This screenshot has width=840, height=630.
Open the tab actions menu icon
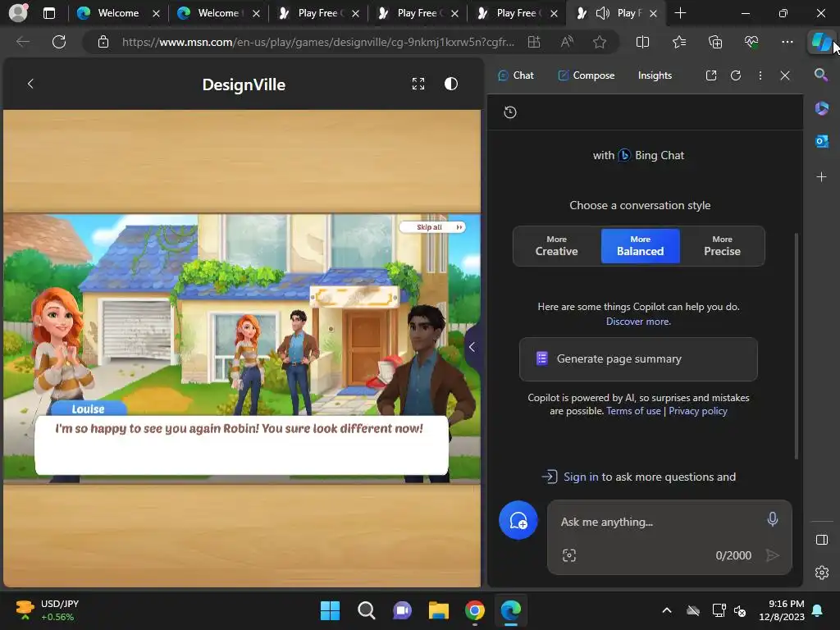(x=48, y=13)
